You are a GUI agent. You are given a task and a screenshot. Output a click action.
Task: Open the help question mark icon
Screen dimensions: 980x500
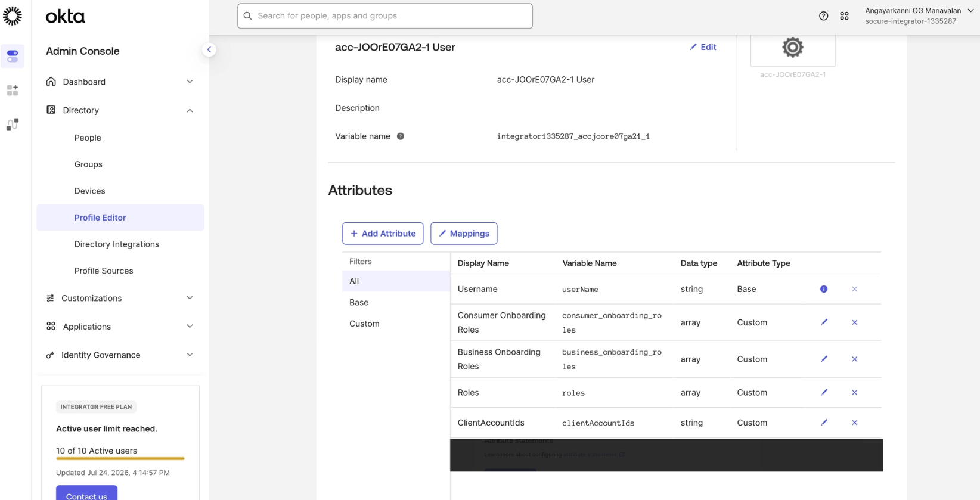click(x=823, y=16)
